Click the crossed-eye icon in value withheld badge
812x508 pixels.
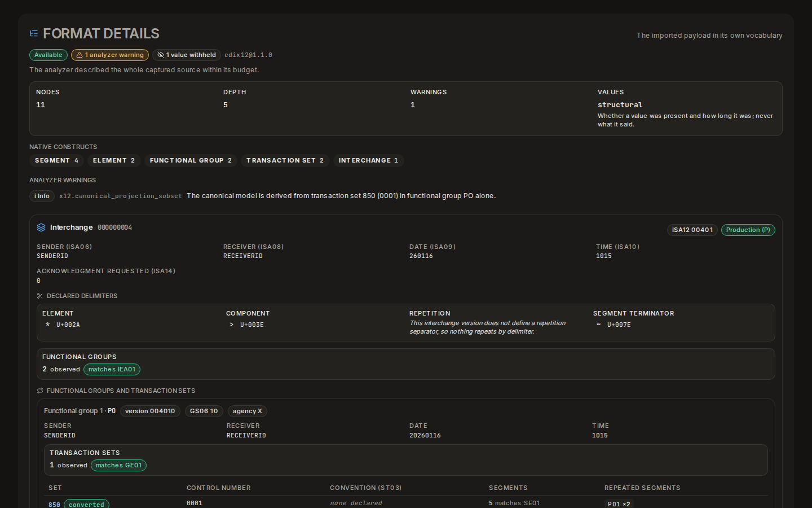[x=161, y=55]
